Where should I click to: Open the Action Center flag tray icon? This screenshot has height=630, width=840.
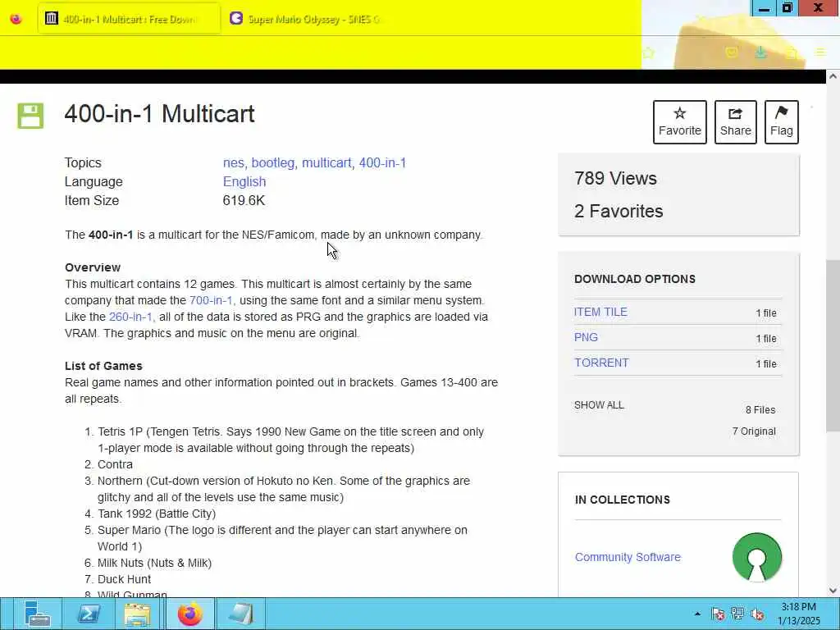pyautogui.click(x=719, y=614)
